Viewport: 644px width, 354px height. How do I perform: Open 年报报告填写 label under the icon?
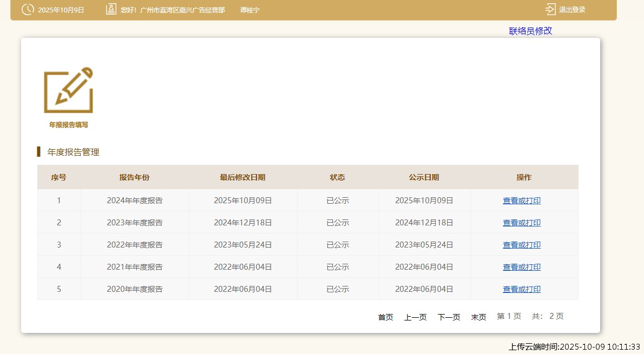tap(68, 125)
